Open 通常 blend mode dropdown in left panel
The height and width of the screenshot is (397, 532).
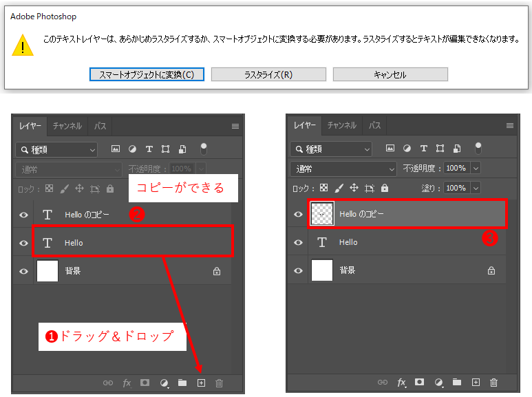point(69,169)
